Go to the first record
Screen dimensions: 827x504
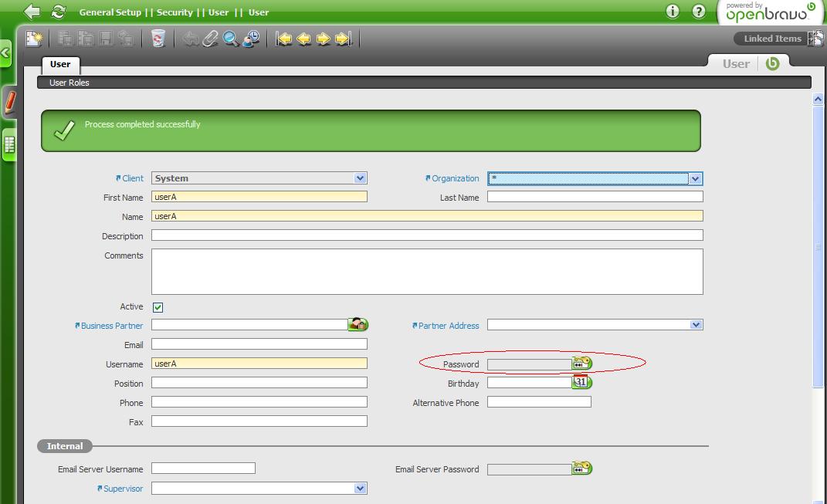284,39
